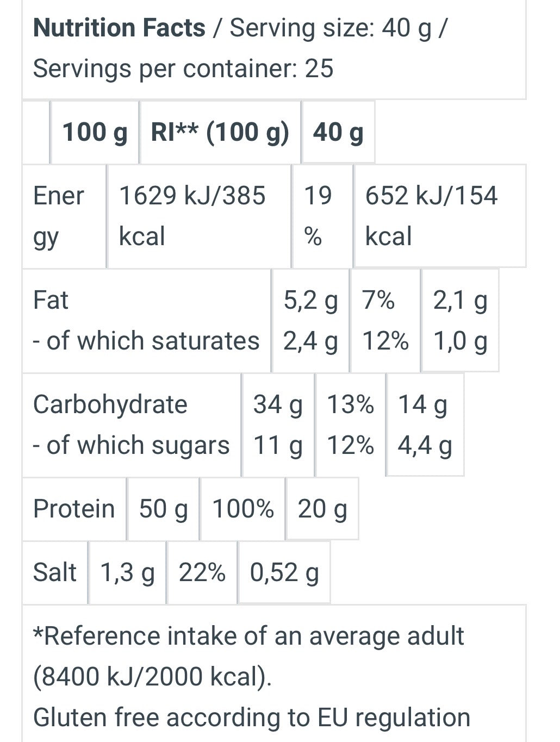Select the "Protein" row label
Viewport: 560px width, 742px height.
[x=74, y=509]
